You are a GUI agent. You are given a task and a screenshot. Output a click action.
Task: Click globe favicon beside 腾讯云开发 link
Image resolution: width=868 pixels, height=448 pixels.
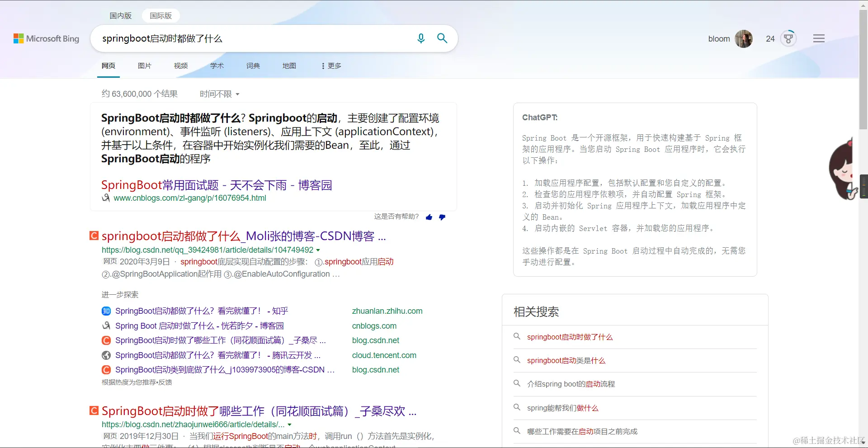(106, 355)
